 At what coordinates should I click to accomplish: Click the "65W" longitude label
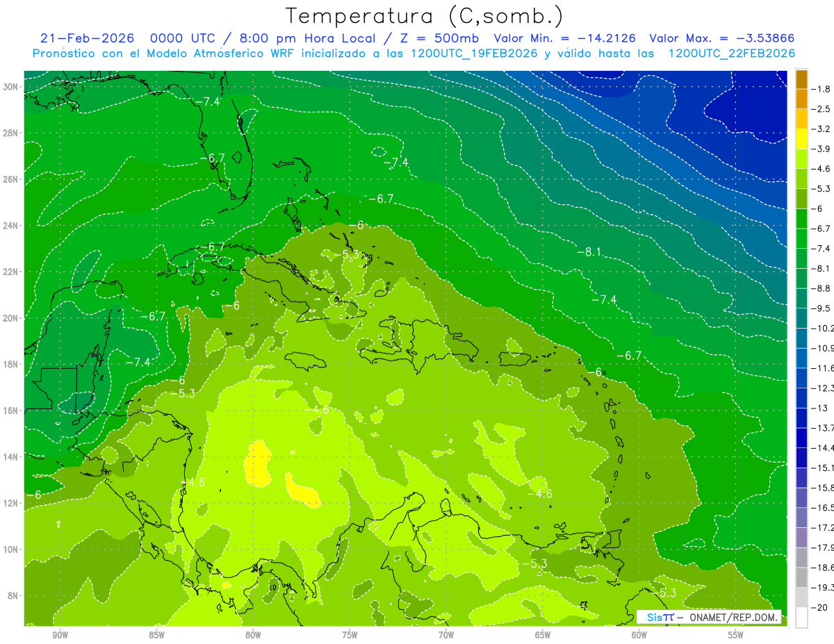[543, 635]
